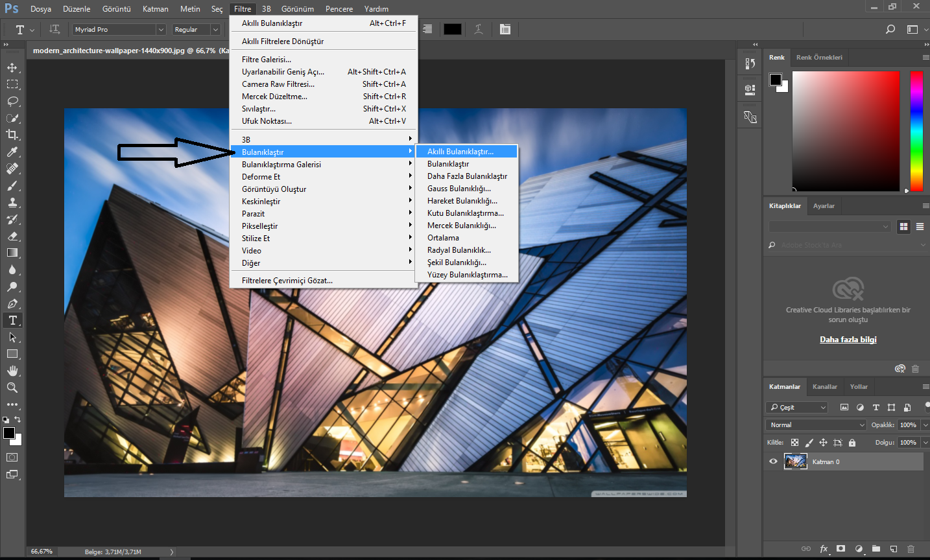Viewport: 930px width, 560px height.
Task: Click the search magnifier in options bar
Action: [890, 29]
